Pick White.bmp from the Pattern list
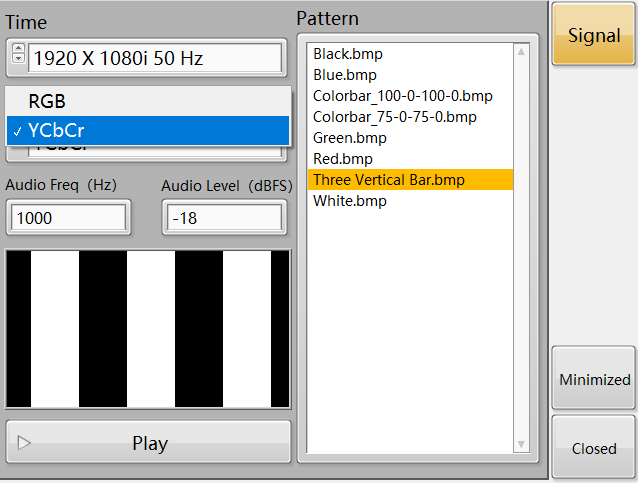The height and width of the screenshot is (483, 638). pyautogui.click(x=349, y=201)
